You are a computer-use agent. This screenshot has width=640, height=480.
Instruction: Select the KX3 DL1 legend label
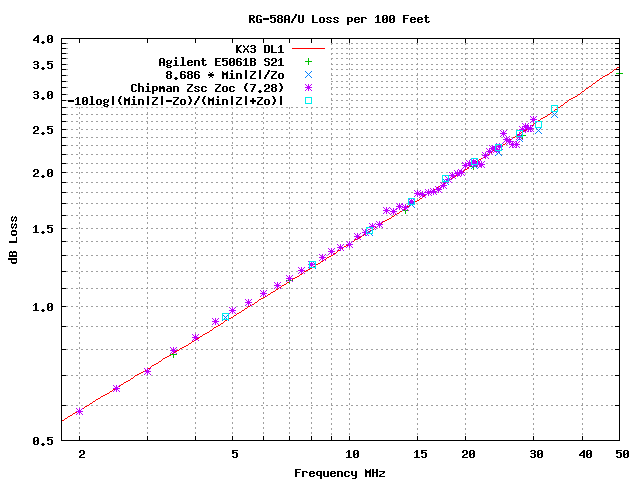coord(260,49)
